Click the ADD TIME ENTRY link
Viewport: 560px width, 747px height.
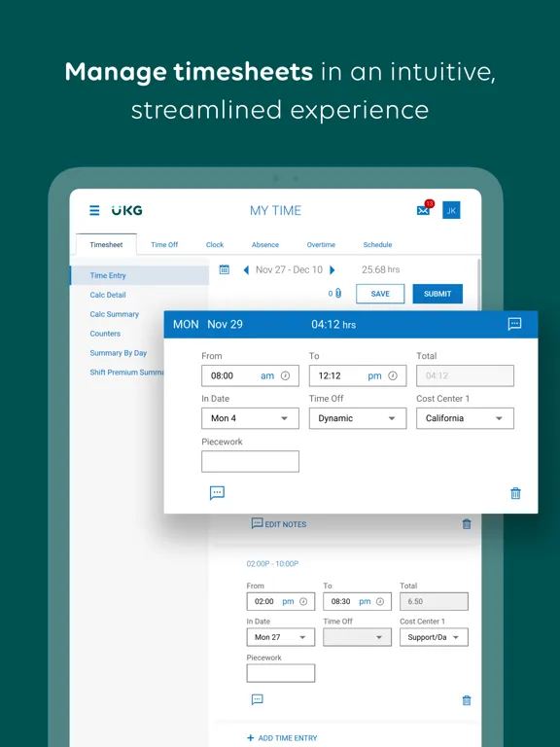[x=288, y=738]
